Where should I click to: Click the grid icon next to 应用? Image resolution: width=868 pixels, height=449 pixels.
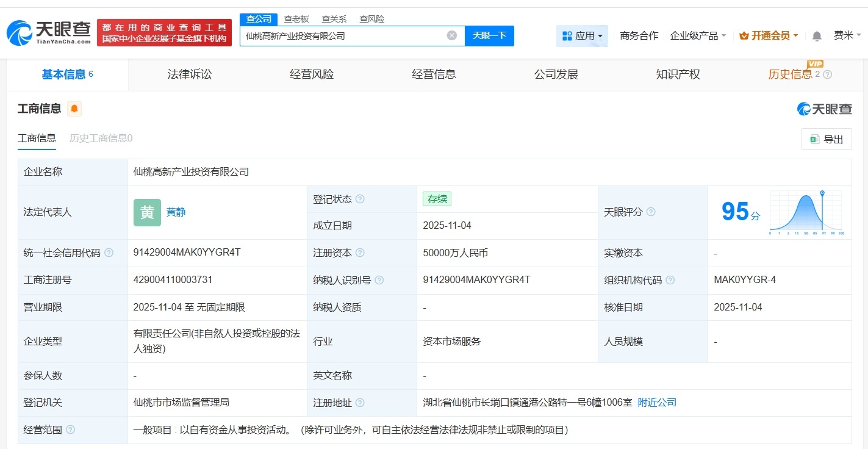[566, 35]
